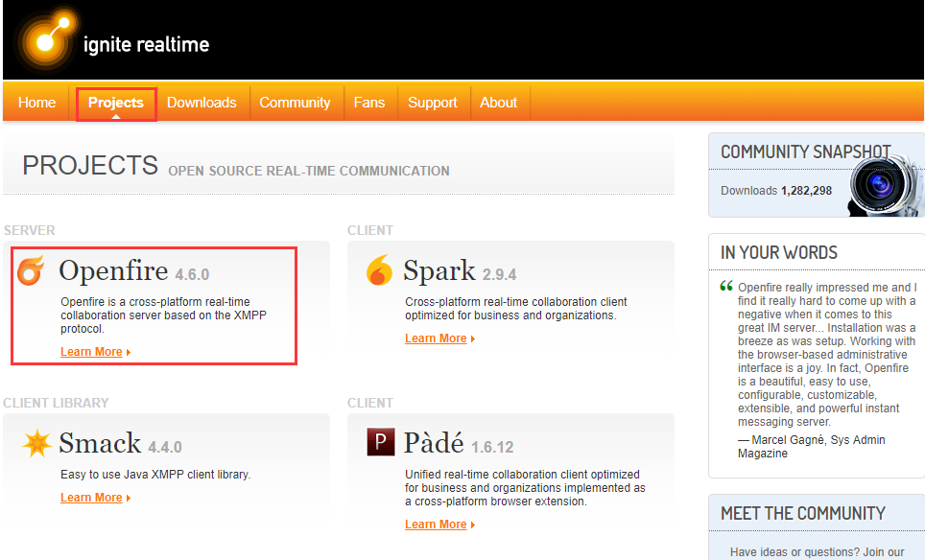Select the Projects navigation tab

point(116,103)
